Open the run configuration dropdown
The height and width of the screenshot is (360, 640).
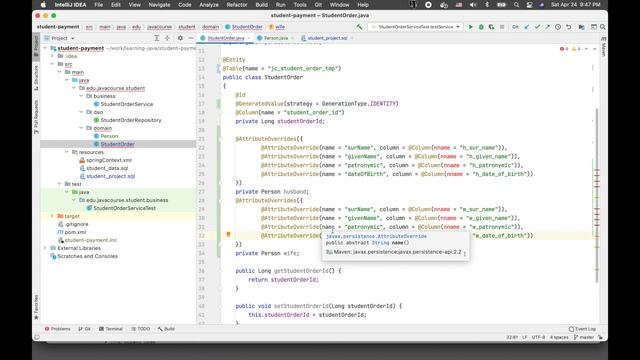coord(416,27)
